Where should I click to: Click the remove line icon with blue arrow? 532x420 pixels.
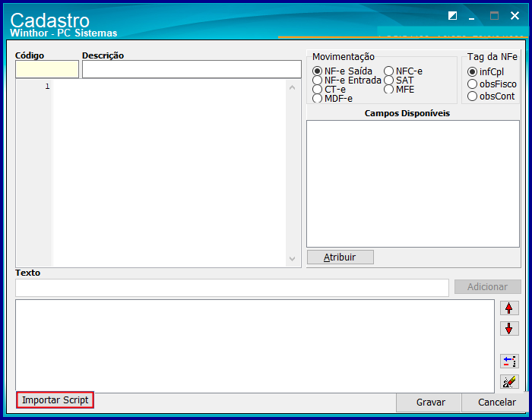tap(509, 361)
